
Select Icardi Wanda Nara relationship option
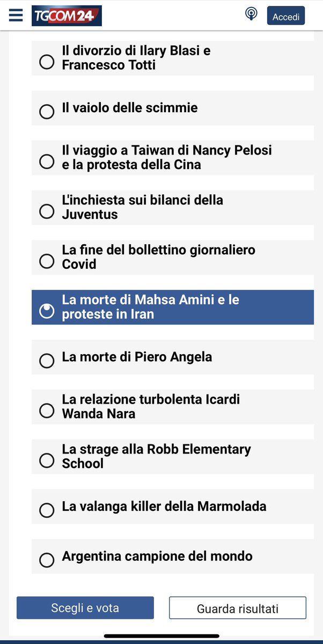[x=47, y=411]
